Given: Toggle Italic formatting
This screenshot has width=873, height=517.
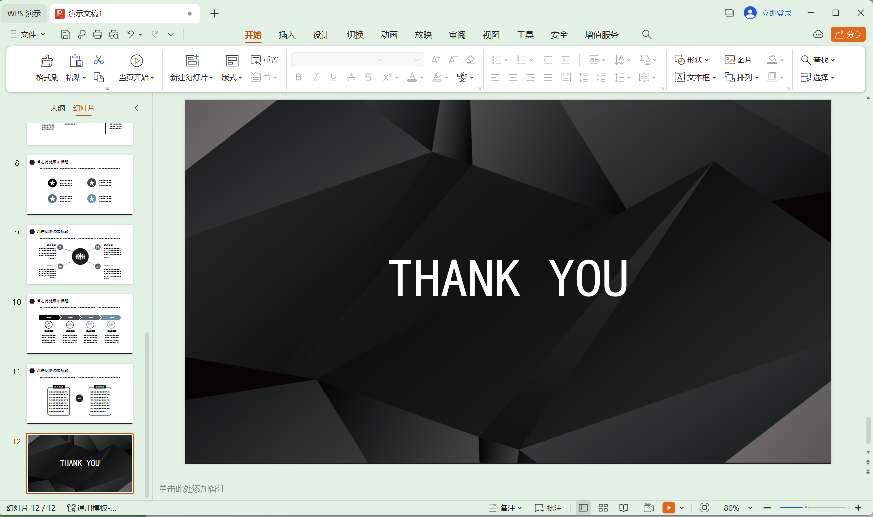Looking at the screenshot, I should tap(316, 77).
